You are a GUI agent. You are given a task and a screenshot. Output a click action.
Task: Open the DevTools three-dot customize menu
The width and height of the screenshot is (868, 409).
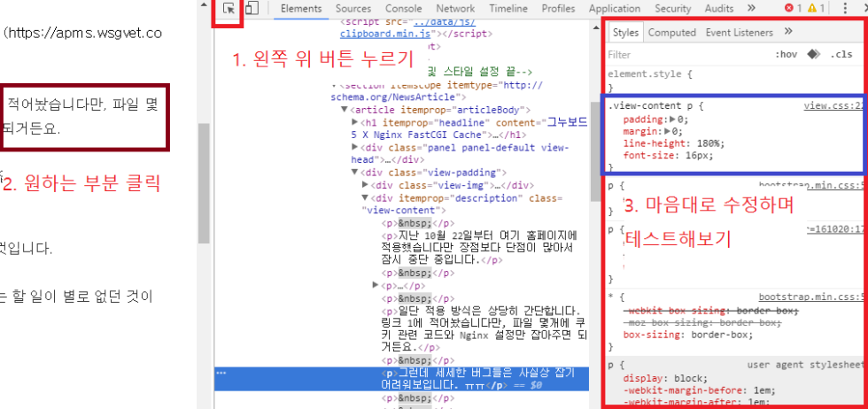coord(844,9)
